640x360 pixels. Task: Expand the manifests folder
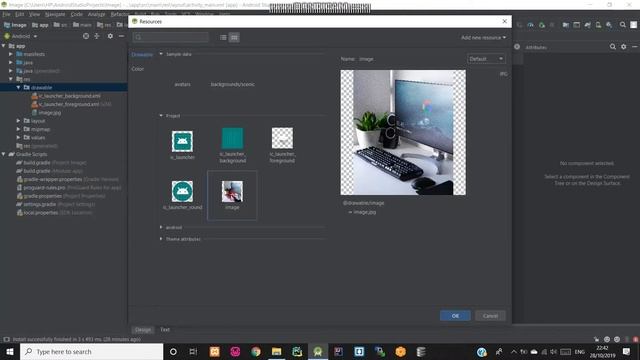click(x=11, y=54)
